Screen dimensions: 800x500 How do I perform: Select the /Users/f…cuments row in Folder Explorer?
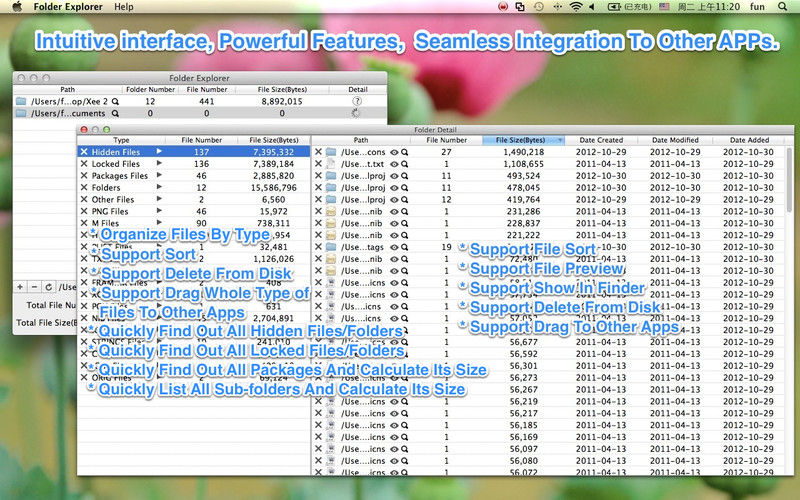pyautogui.click(x=200, y=113)
